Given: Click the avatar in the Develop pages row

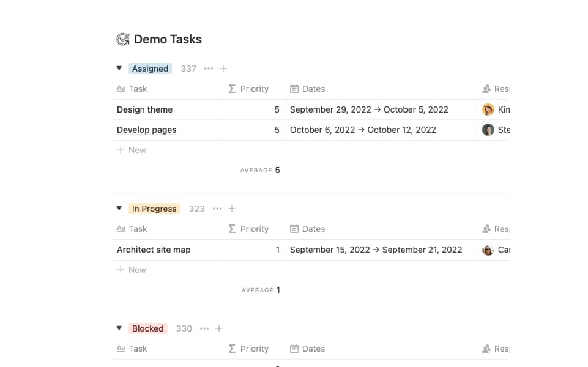Looking at the screenshot, I should [x=488, y=130].
